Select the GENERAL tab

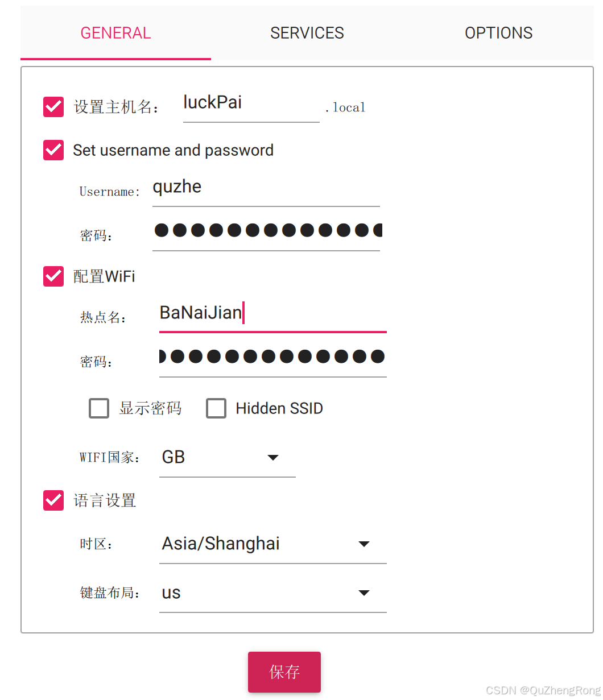click(x=115, y=33)
